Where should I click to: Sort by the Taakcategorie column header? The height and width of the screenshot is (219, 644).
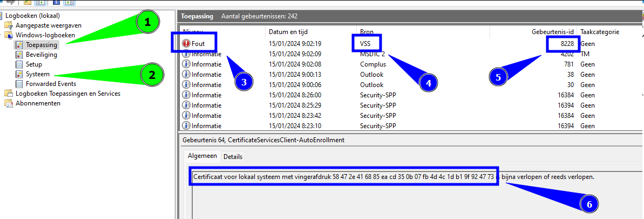600,32
